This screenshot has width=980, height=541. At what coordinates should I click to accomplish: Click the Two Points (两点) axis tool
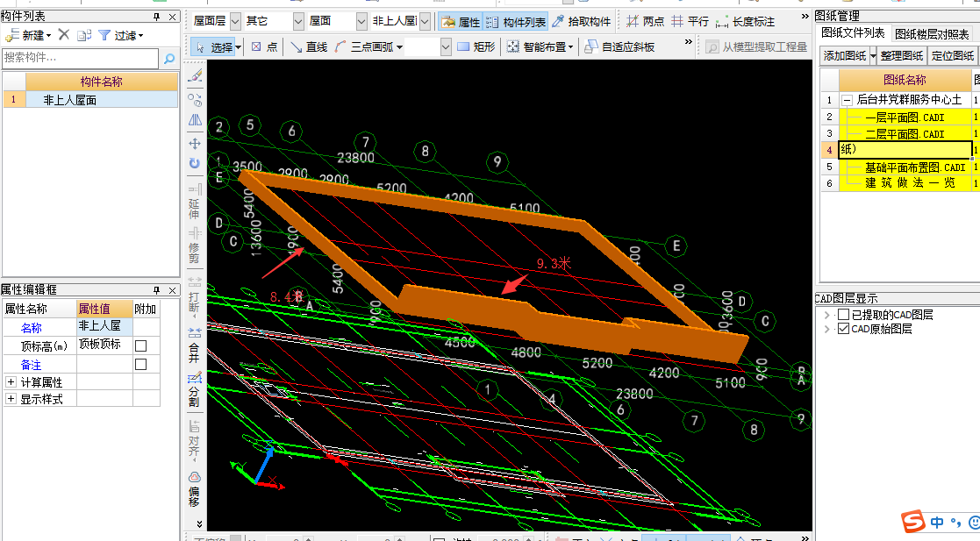click(646, 22)
